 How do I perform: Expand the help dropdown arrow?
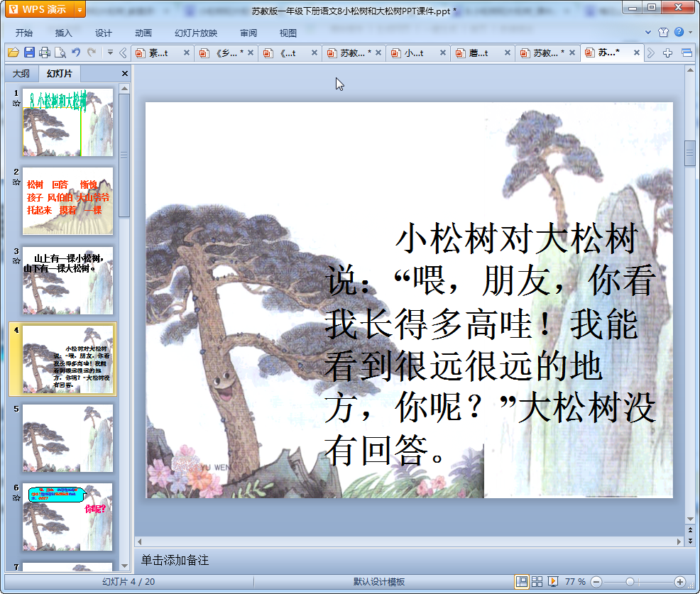(690, 32)
